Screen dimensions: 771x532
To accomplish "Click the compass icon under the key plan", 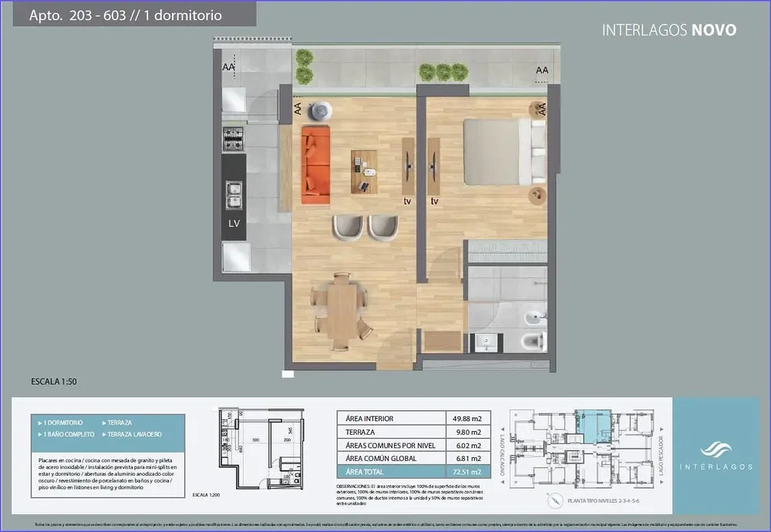I will (554, 500).
